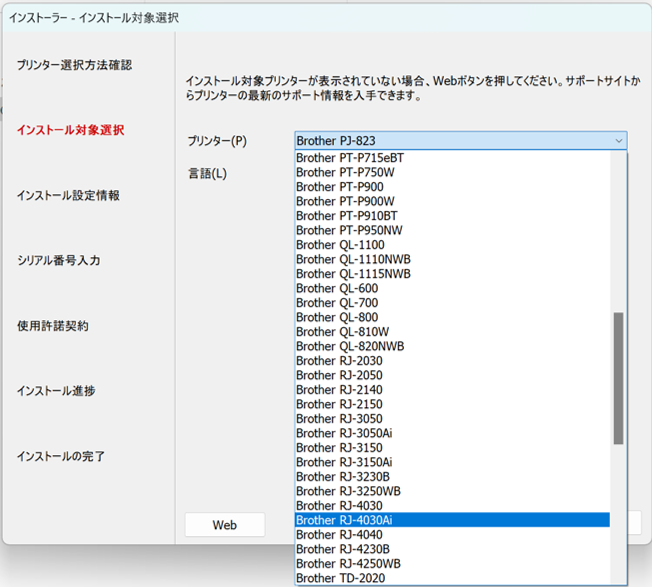Select Brother RJ-4230B entry

452,549
